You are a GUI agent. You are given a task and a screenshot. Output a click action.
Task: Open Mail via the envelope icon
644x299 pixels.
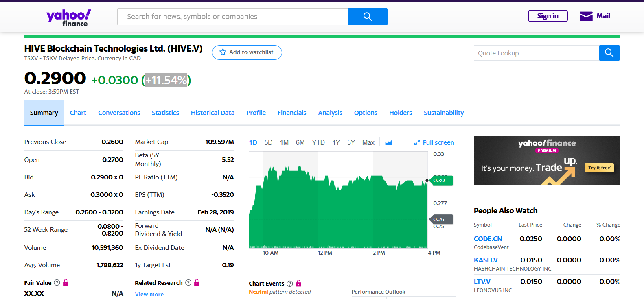click(586, 16)
